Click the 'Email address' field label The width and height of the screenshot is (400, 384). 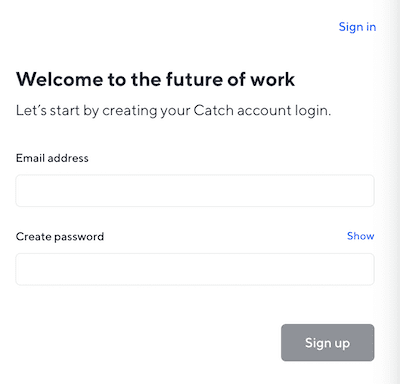point(52,158)
